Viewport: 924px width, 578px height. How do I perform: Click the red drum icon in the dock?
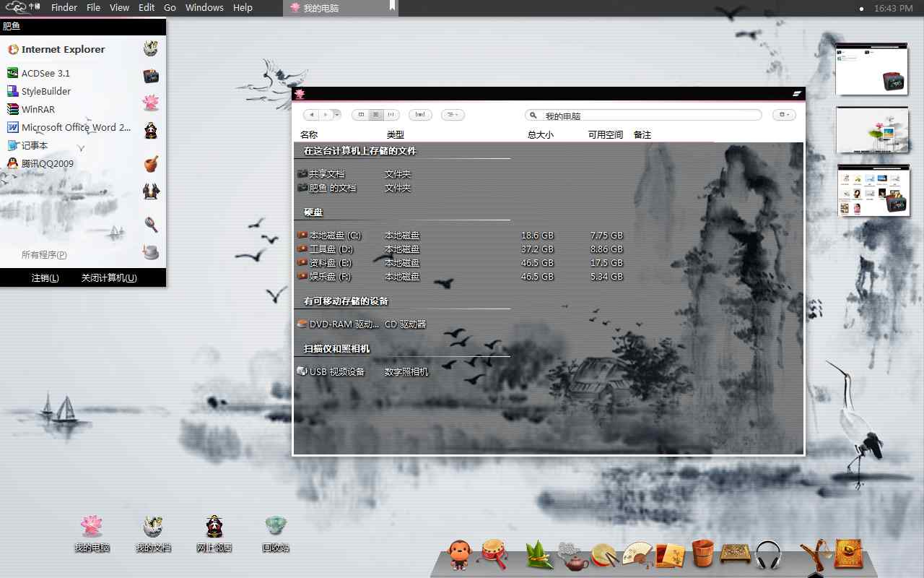[494, 555]
